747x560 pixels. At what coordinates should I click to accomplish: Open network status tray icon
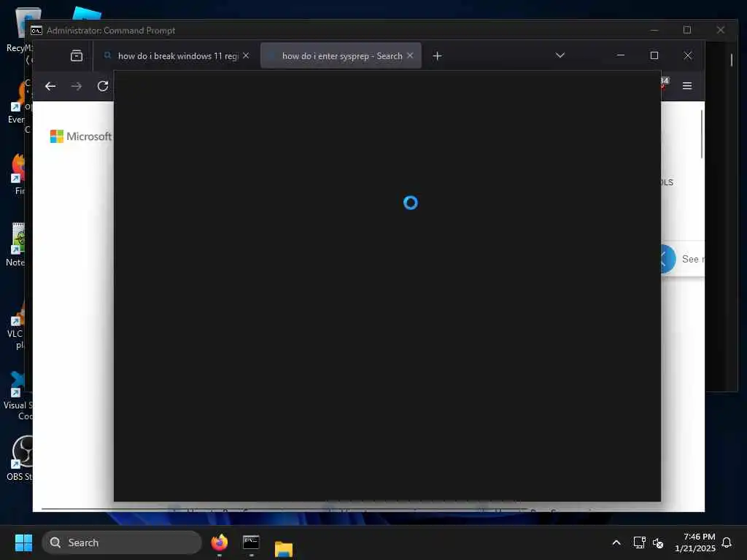pyautogui.click(x=639, y=542)
